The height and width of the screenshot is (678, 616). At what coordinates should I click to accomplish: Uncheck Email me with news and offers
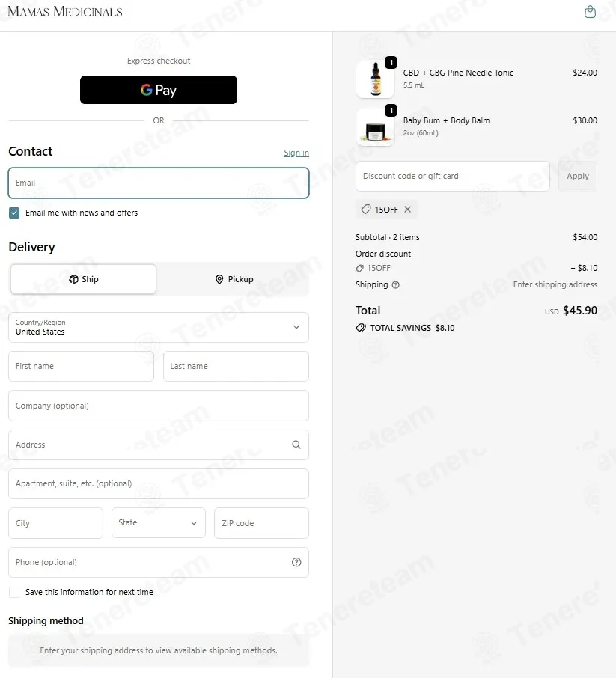[14, 213]
